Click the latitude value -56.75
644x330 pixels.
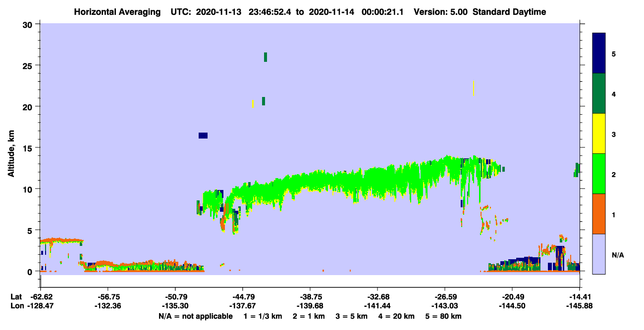tap(108, 297)
